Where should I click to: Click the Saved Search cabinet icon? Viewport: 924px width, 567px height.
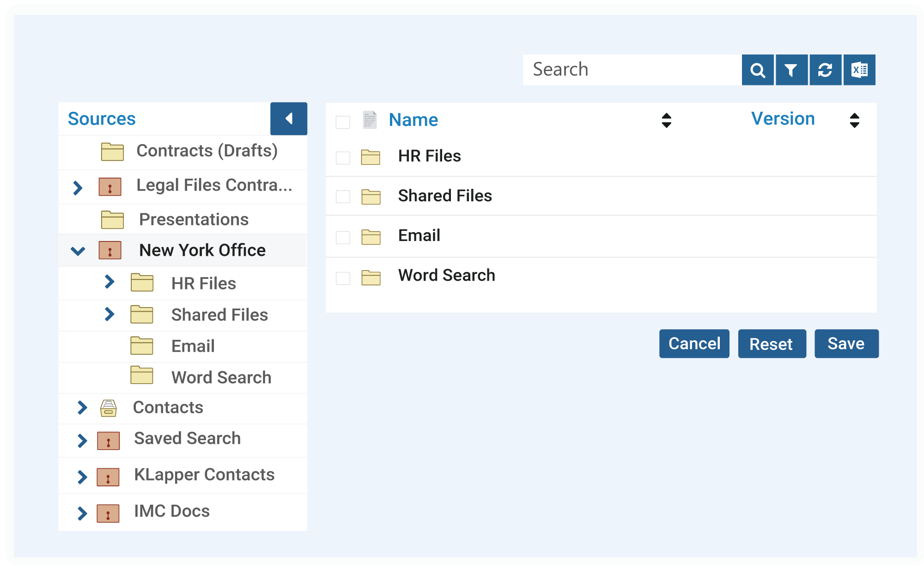109,440
